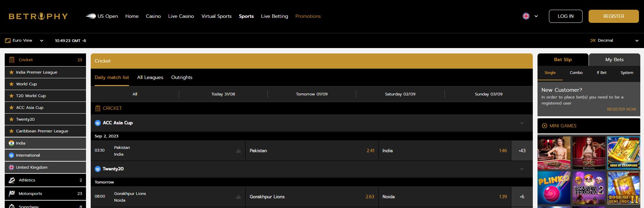Open the Book of Champions game thumbnail
The image size is (644, 208).
click(624, 153)
